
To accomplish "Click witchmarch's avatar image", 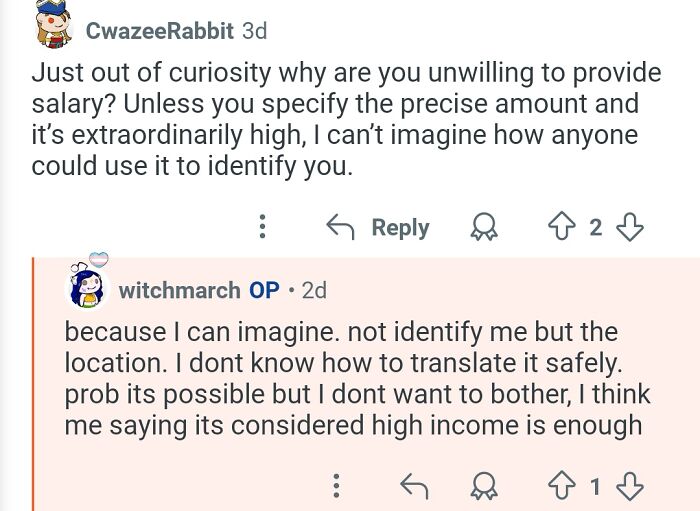I will tap(88, 286).
